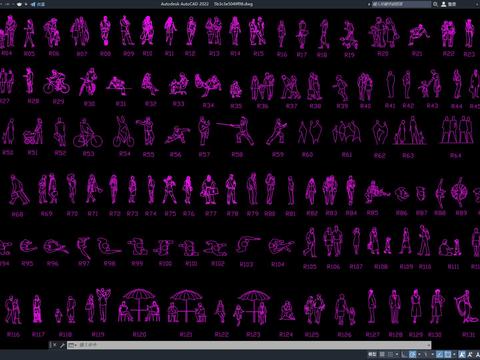Viewport: 480px width, 360px height.
Task: Click the magnifier search icon in title bar
Action: point(435,4)
